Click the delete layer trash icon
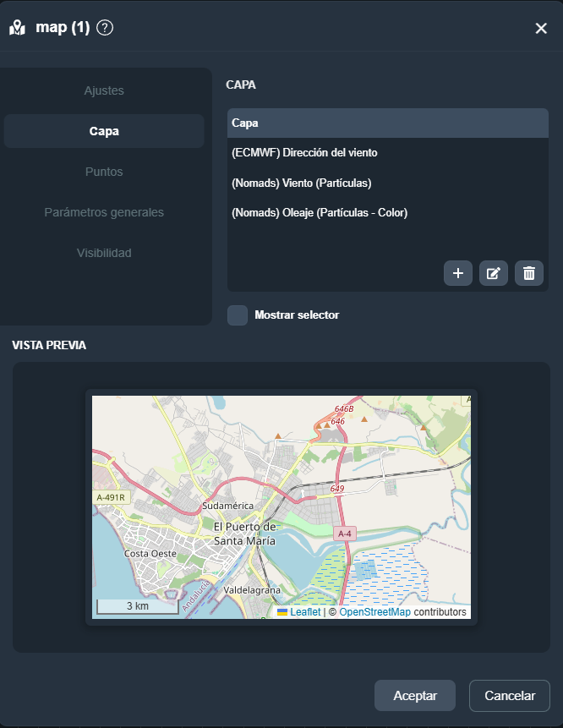Viewport: 563px width, 728px height. 529,273
